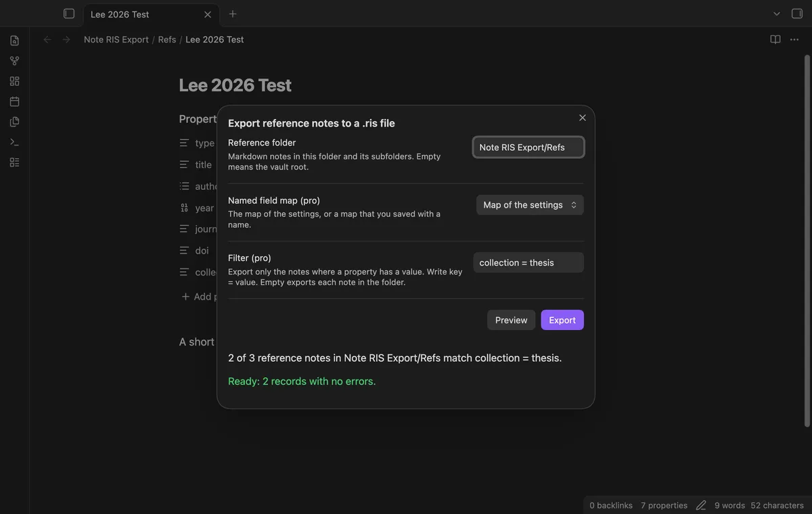Open a new tab with plus icon
Image resolution: width=812 pixels, height=514 pixels.
[x=233, y=14]
